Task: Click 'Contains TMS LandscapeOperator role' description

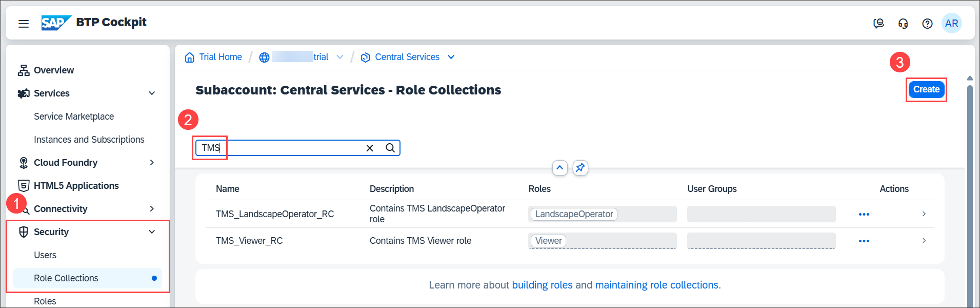Action: click(x=437, y=214)
